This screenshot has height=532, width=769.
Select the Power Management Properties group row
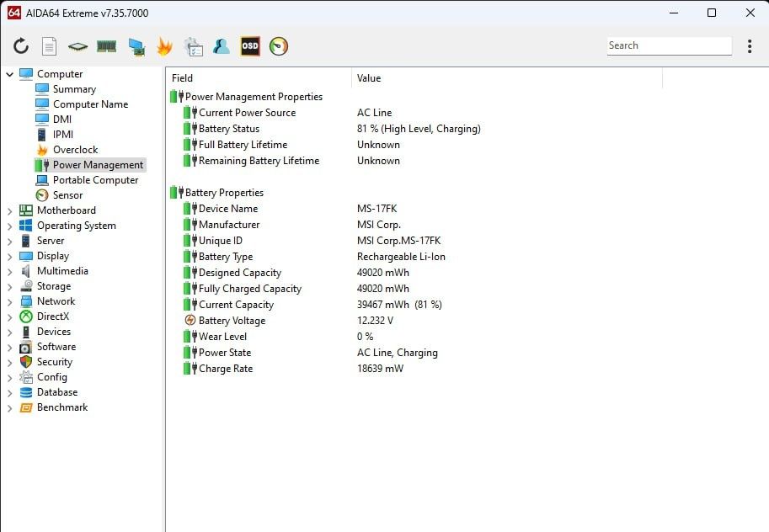[x=246, y=97]
